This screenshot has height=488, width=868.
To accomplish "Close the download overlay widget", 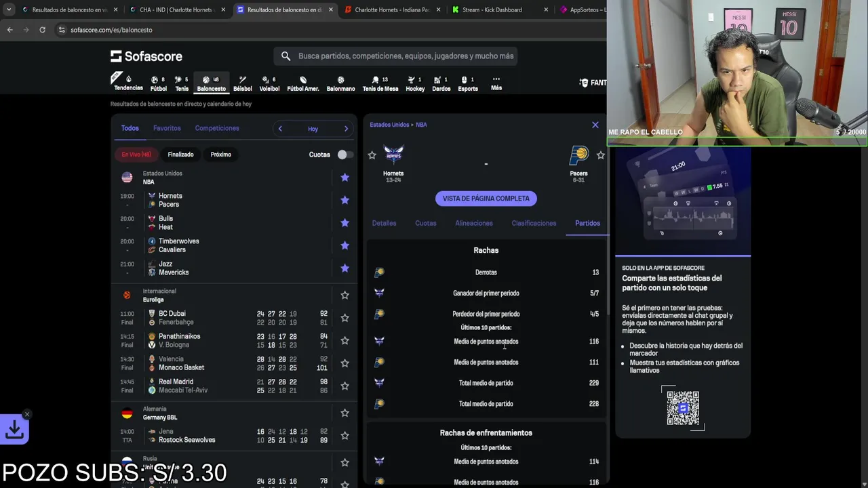I will 27,414.
